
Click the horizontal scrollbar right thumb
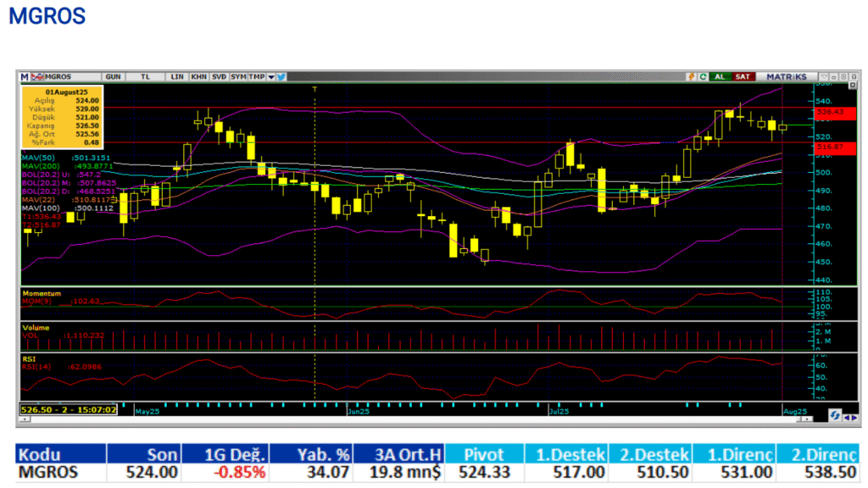click(798, 419)
